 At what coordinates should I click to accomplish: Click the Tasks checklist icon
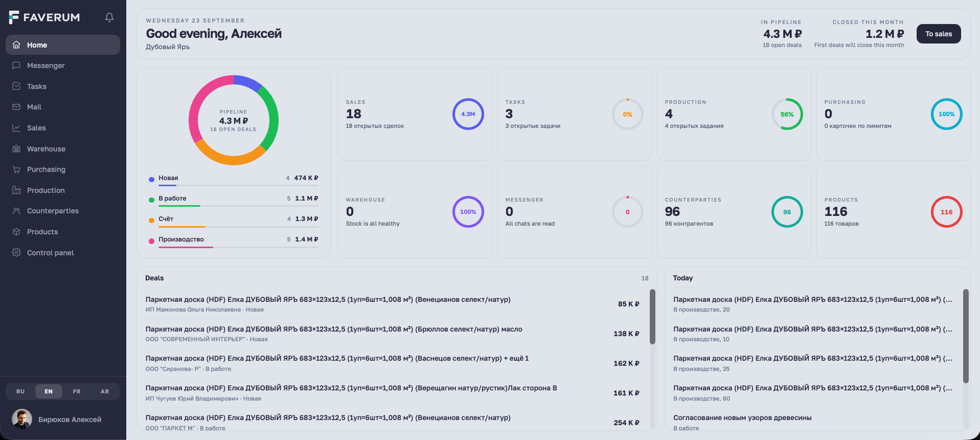[16, 86]
